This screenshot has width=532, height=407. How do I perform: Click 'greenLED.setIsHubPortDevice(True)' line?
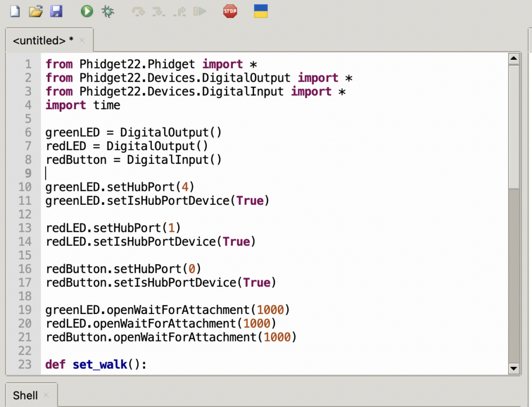point(157,201)
